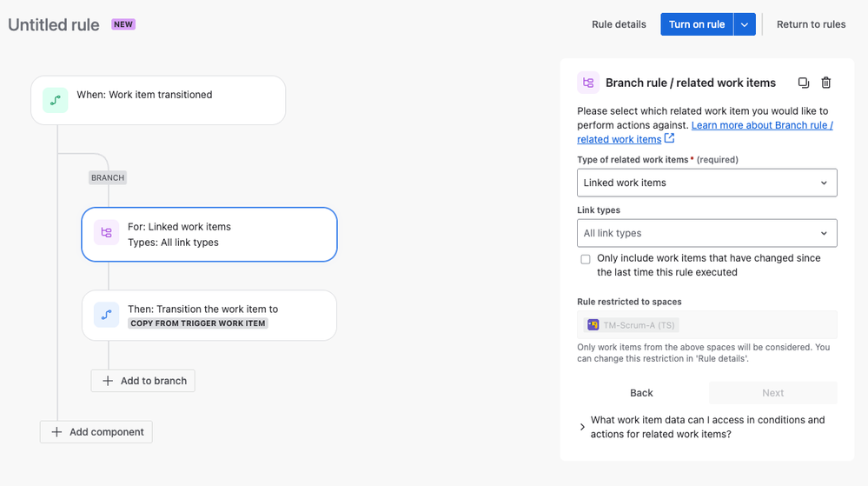Go Back in branch rule panel
This screenshot has width=868, height=486.
[x=641, y=393]
